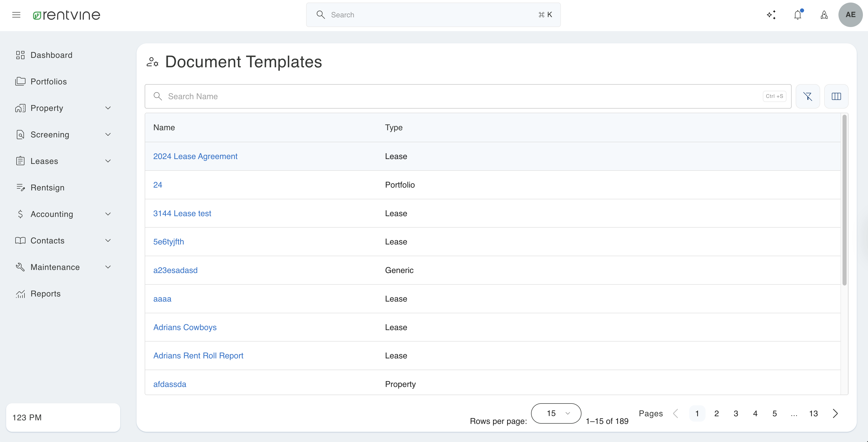This screenshot has height=442, width=868.
Task: Open 5e6tyjfth template
Action: (168, 242)
